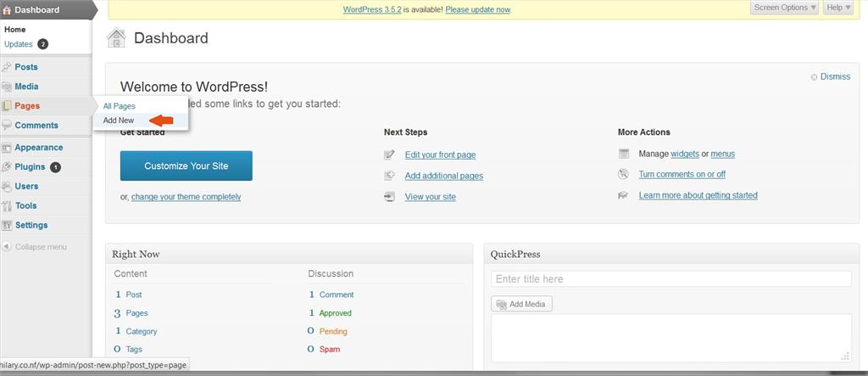This screenshot has width=868, height=376.
Task: Click the Spam comments link
Action: [x=330, y=350]
